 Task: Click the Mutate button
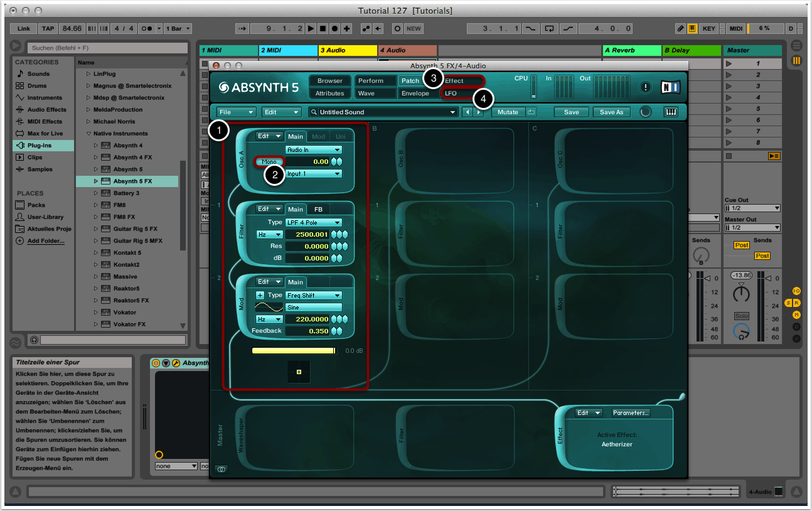pos(508,112)
